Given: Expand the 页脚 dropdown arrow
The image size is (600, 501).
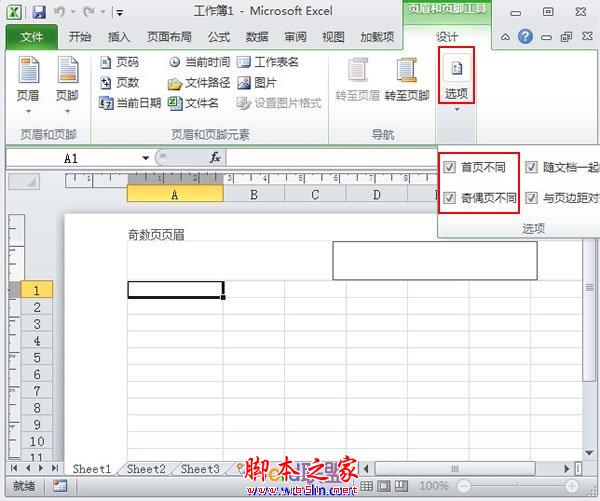Looking at the screenshot, I should pyautogui.click(x=67, y=111).
